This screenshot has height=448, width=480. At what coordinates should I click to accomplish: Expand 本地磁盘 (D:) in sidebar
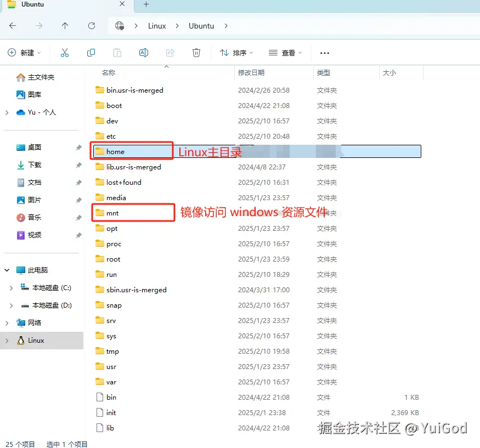pos(12,305)
